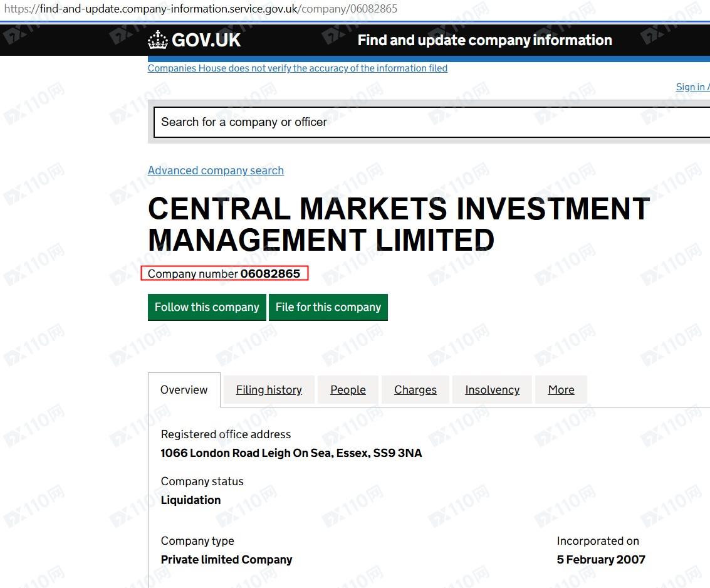Click the More tab

(x=561, y=389)
